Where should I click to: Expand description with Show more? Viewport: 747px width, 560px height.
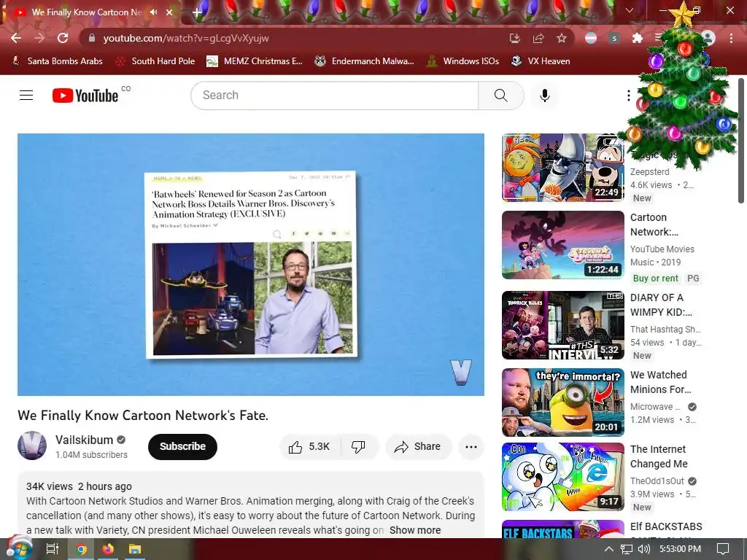point(414,530)
